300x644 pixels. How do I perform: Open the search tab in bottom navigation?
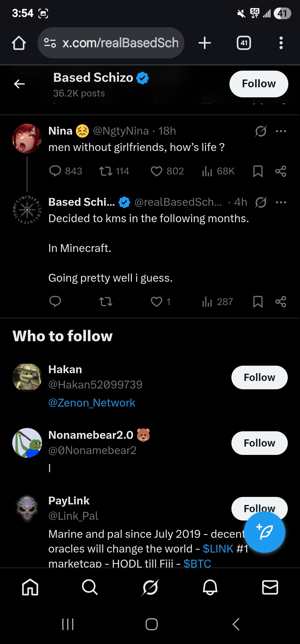(x=90, y=587)
